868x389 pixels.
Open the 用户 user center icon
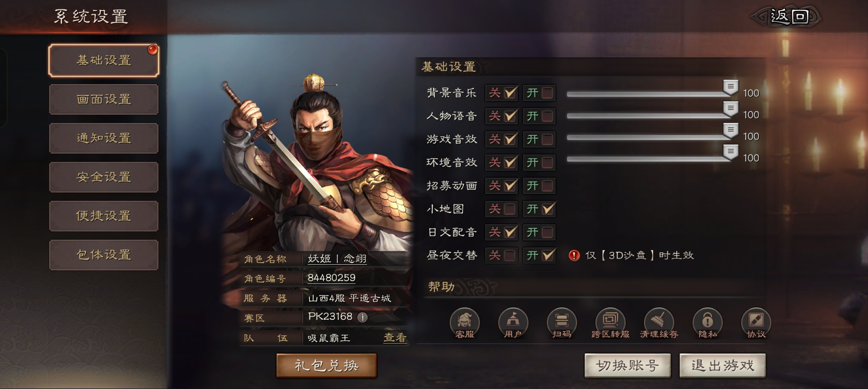513,323
